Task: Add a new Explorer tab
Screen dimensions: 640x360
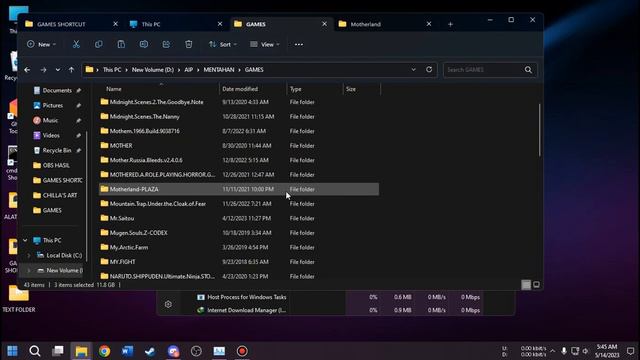Action: pyautogui.click(x=450, y=24)
